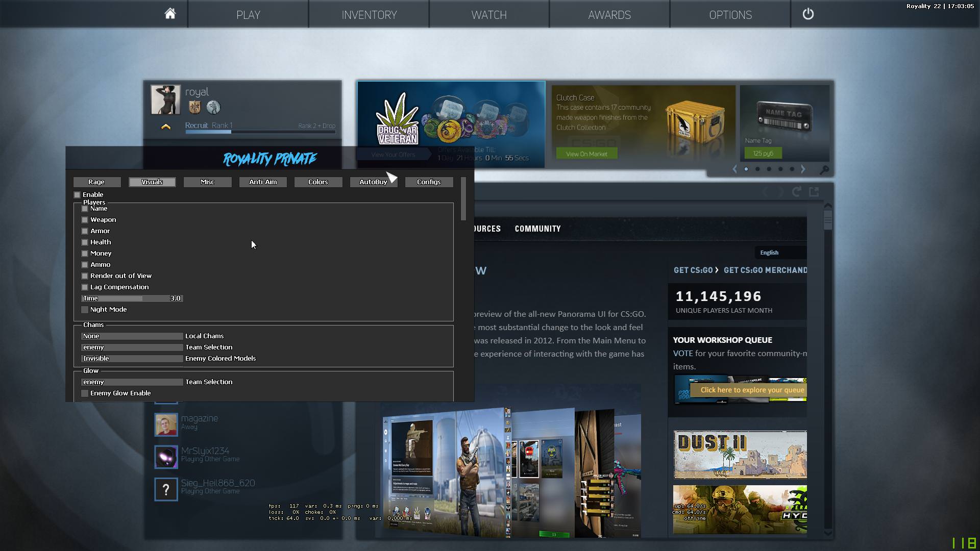The width and height of the screenshot is (980, 551).
Task: Enable the Health checkbox under Players
Action: click(x=85, y=242)
